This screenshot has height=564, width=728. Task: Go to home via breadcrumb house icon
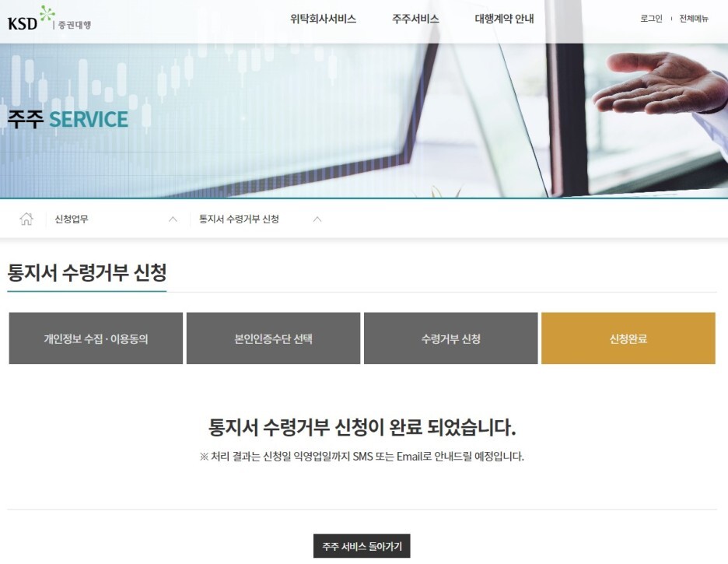click(x=26, y=219)
